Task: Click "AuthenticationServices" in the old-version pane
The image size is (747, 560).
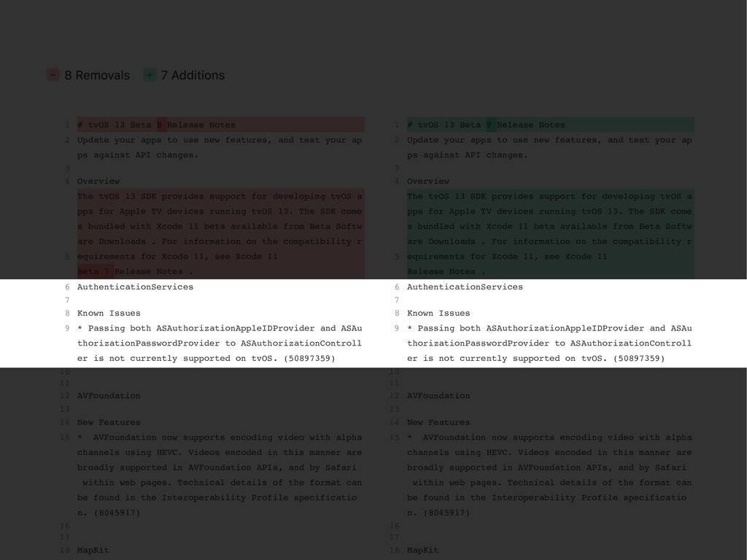Action: [x=135, y=287]
